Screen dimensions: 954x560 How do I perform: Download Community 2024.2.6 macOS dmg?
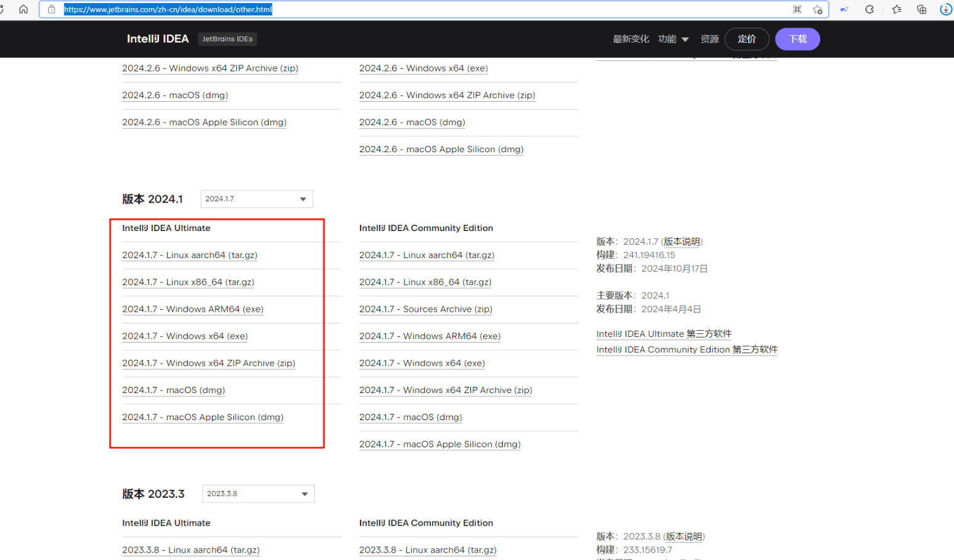(x=412, y=123)
